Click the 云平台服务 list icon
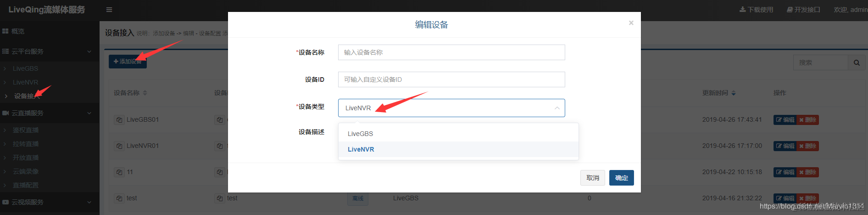This screenshot has height=215, width=868. 6,51
